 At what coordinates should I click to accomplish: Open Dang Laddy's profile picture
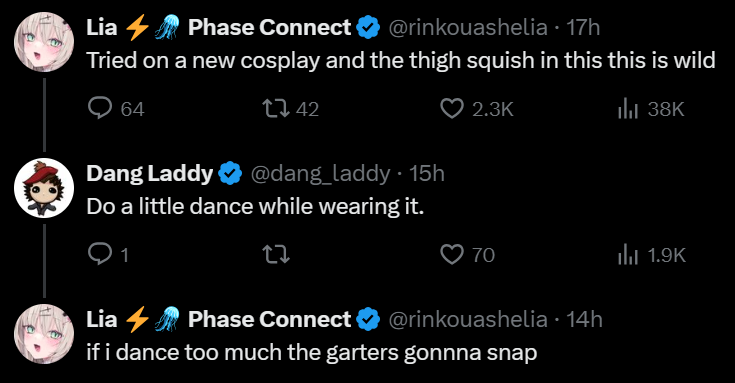tap(44, 188)
